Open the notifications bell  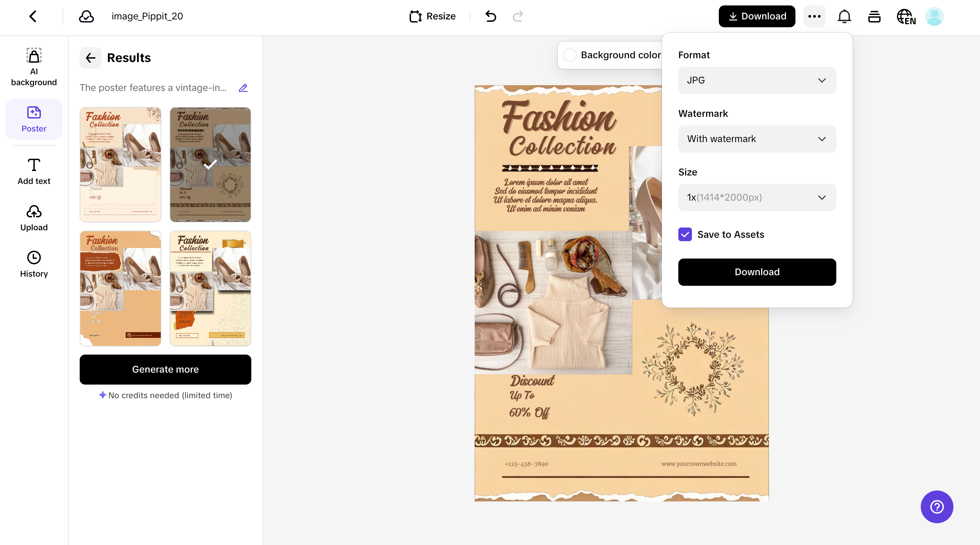coord(844,16)
